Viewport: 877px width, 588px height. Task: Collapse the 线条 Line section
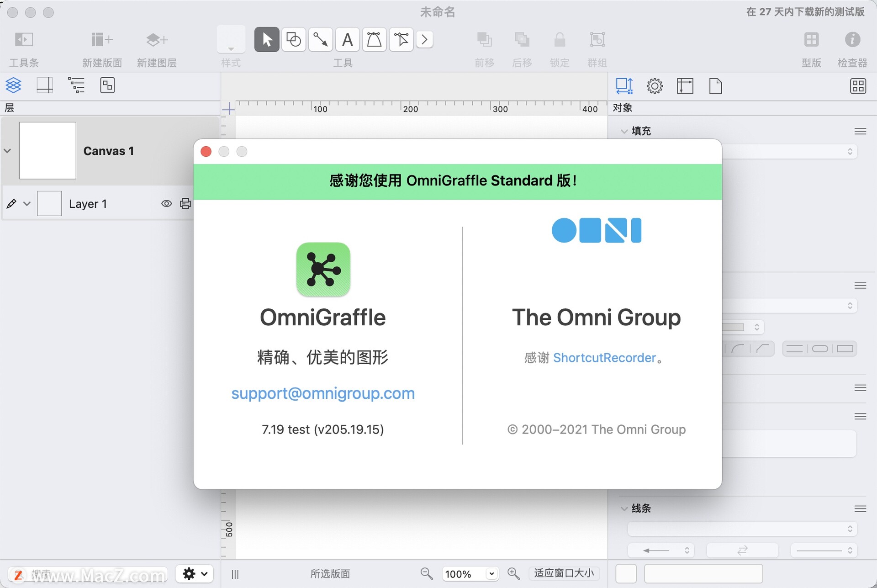624,509
